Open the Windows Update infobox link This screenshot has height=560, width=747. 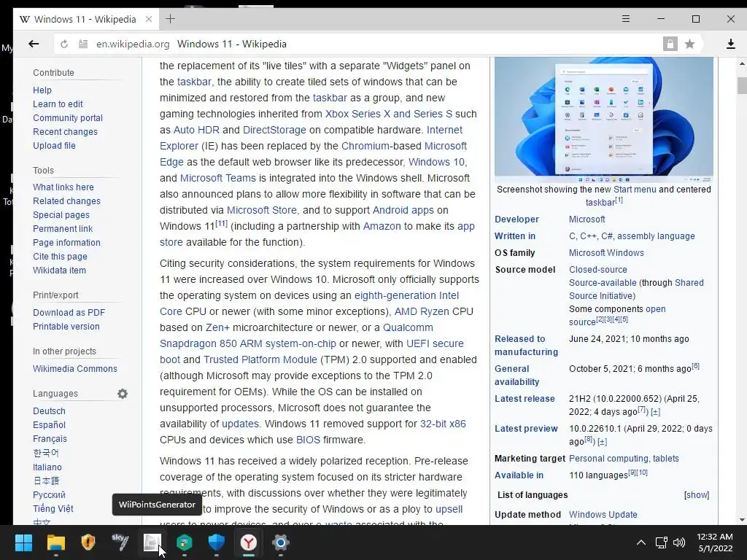[x=603, y=515]
